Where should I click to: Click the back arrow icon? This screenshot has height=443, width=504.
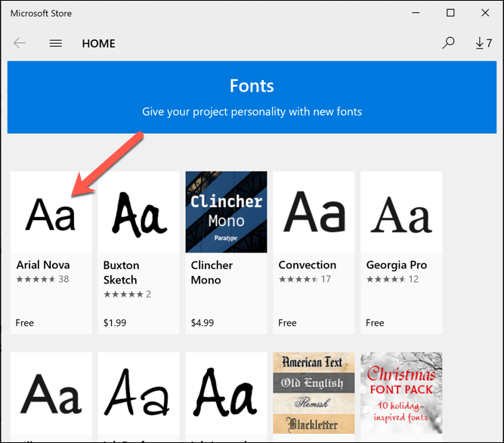[20, 43]
